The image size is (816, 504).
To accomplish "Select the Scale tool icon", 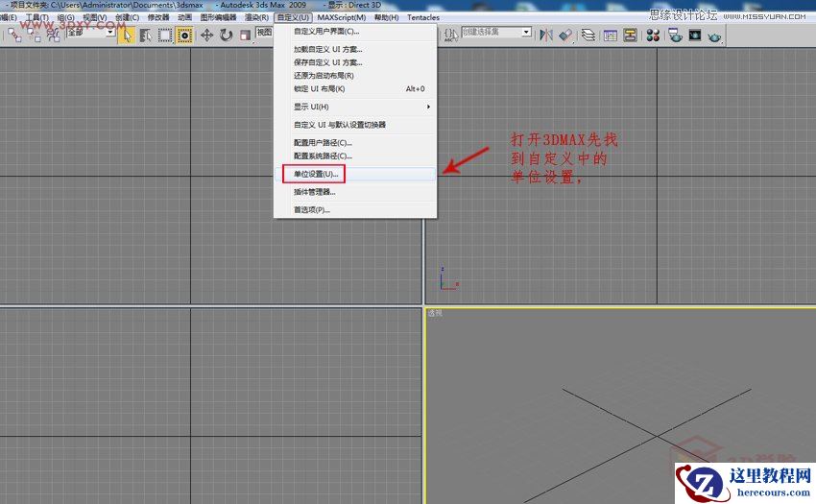I will [245, 35].
